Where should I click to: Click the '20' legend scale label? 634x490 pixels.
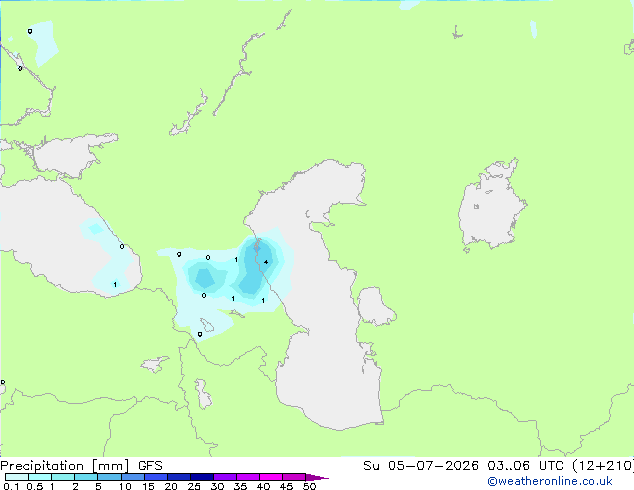pos(171,486)
